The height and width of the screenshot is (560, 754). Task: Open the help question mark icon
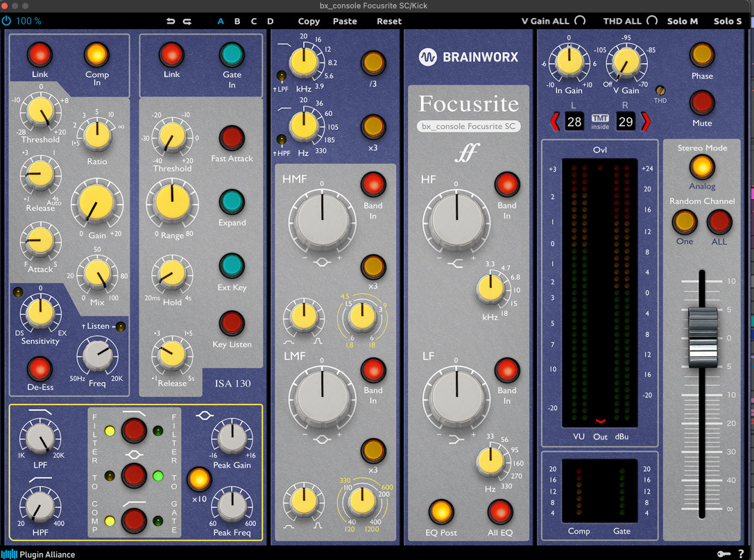point(741,554)
